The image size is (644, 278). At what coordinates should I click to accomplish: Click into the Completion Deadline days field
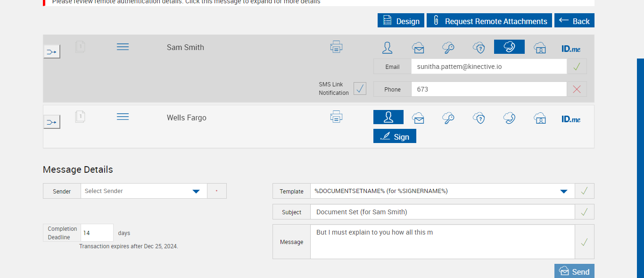97,233
